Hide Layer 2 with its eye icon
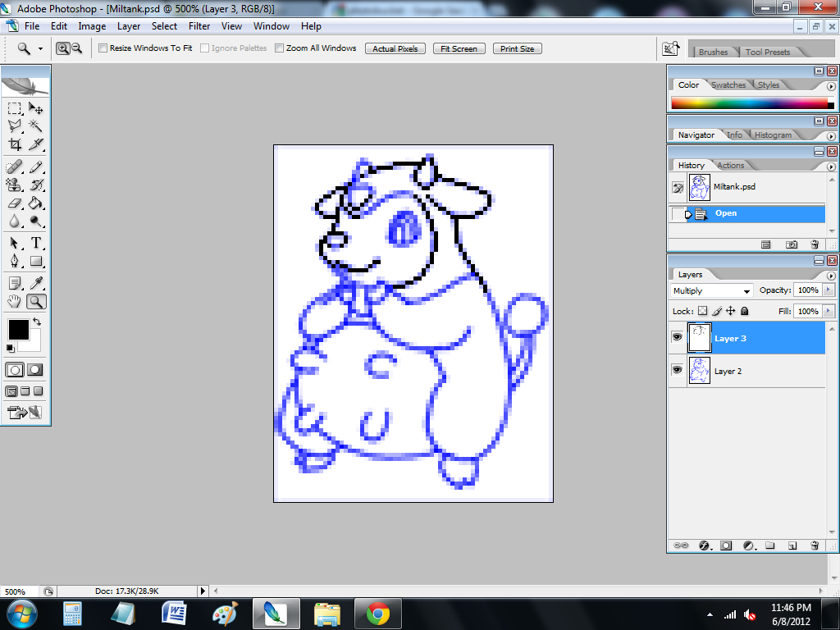Viewport: 840px width, 630px height. [x=677, y=370]
